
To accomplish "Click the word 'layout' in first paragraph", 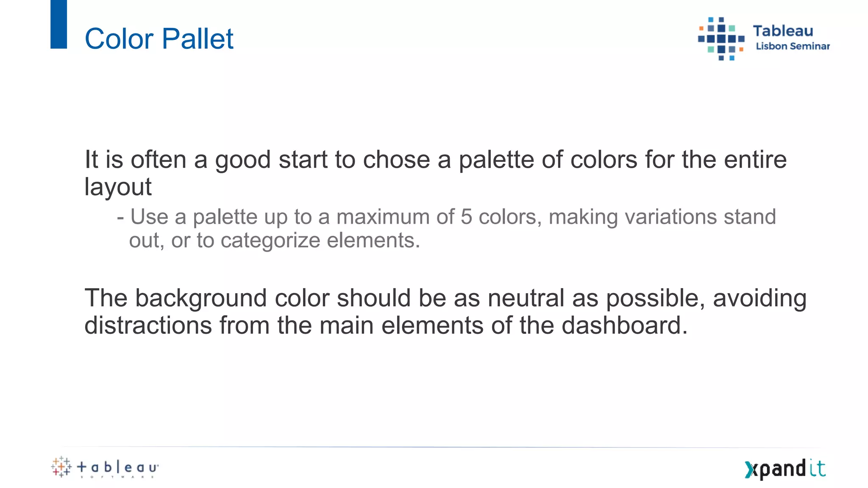I will tap(118, 187).
